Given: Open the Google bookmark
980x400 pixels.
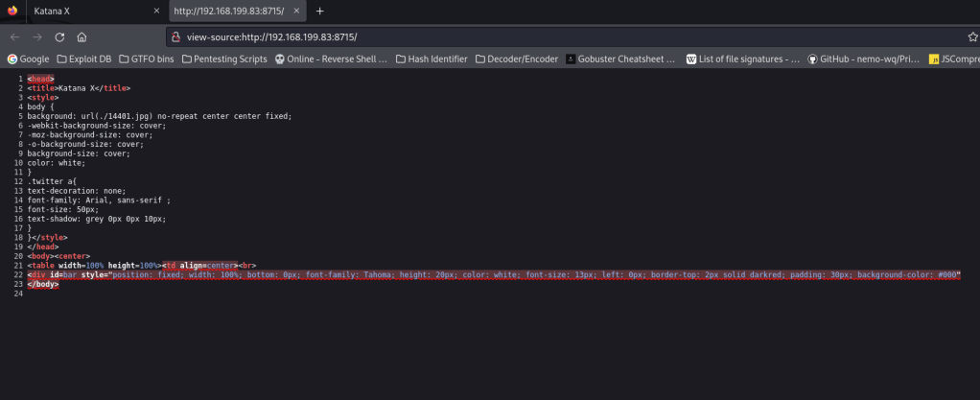Looking at the screenshot, I should [x=29, y=59].
